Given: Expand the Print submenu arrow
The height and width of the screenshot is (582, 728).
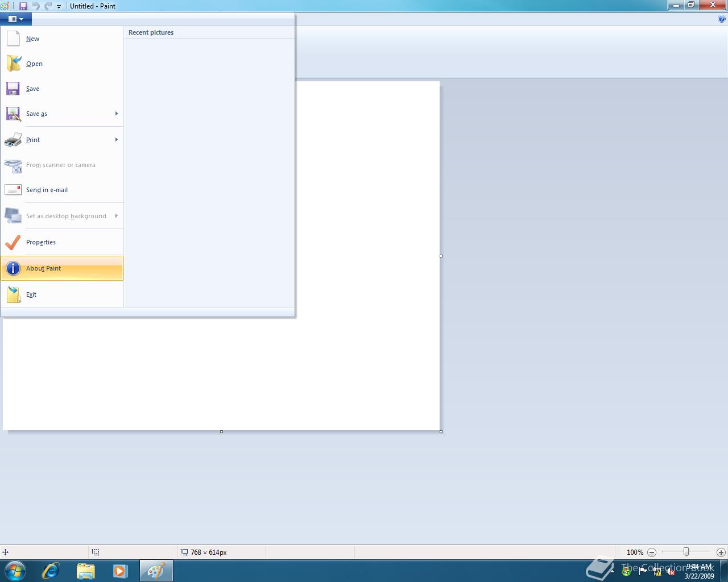Looking at the screenshot, I should click(x=117, y=140).
